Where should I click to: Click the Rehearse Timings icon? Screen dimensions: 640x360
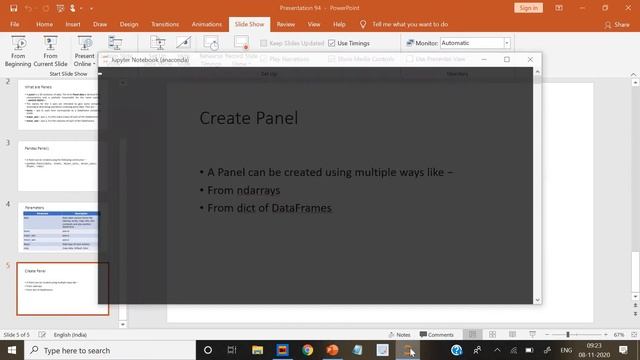211,43
